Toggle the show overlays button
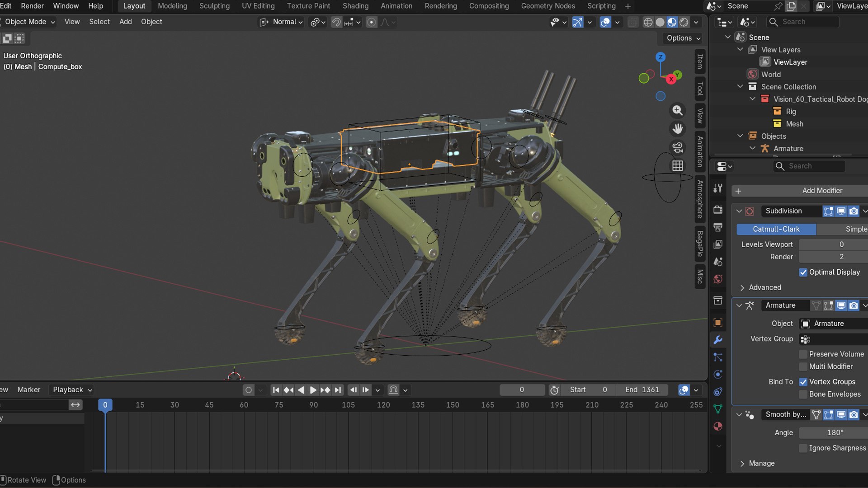The image size is (868, 488). (x=605, y=22)
